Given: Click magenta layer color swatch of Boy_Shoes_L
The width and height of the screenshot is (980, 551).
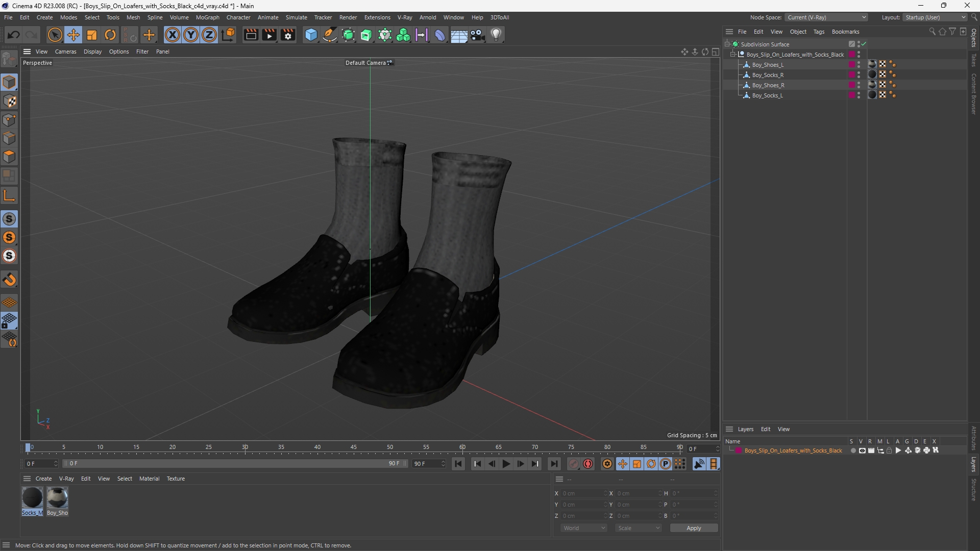Looking at the screenshot, I should click(851, 65).
